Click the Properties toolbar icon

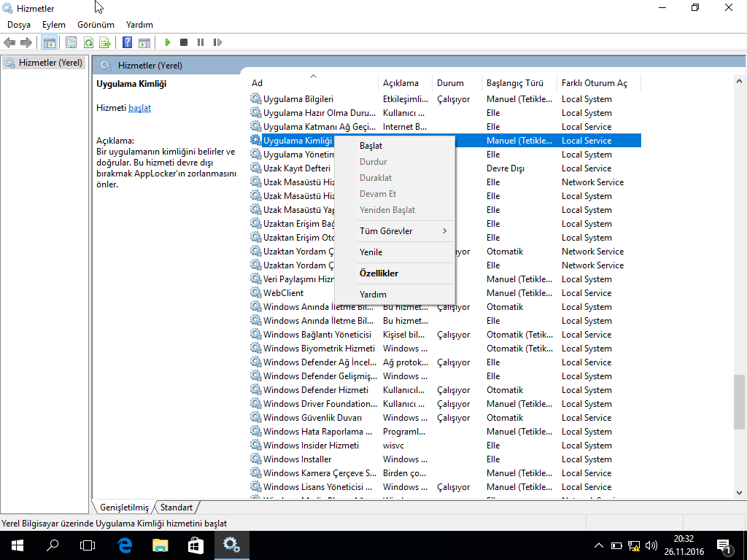(x=71, y=43)
